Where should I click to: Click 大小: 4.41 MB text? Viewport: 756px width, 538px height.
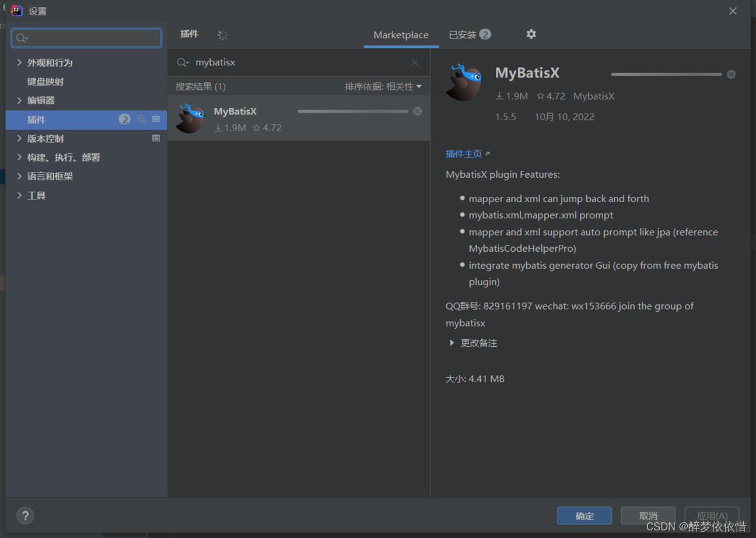[475, 379]
